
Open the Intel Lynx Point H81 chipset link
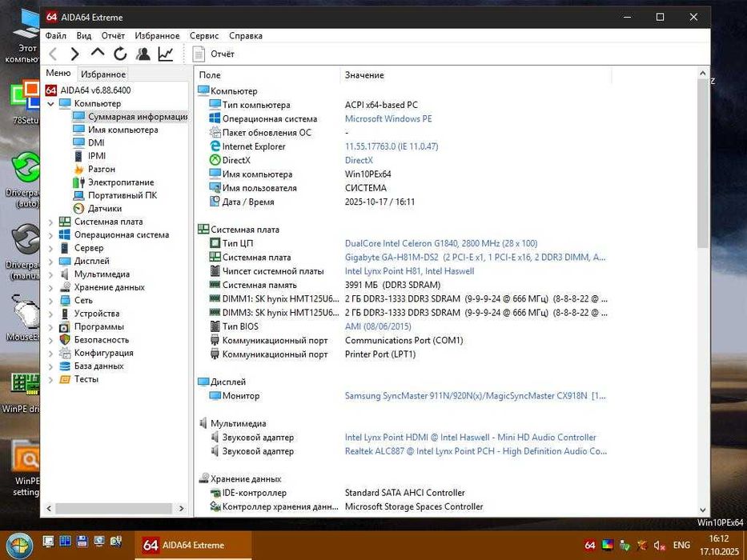409,271
